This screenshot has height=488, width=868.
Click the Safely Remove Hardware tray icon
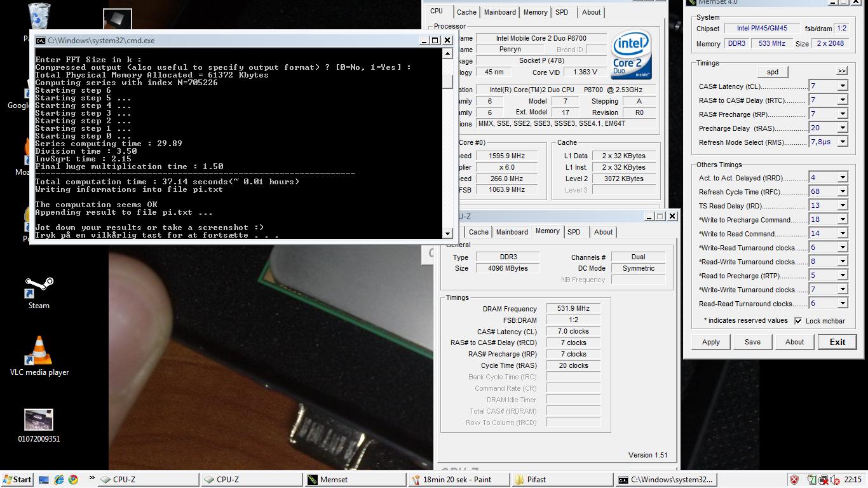pyautogui.click(x=813, y=480)
